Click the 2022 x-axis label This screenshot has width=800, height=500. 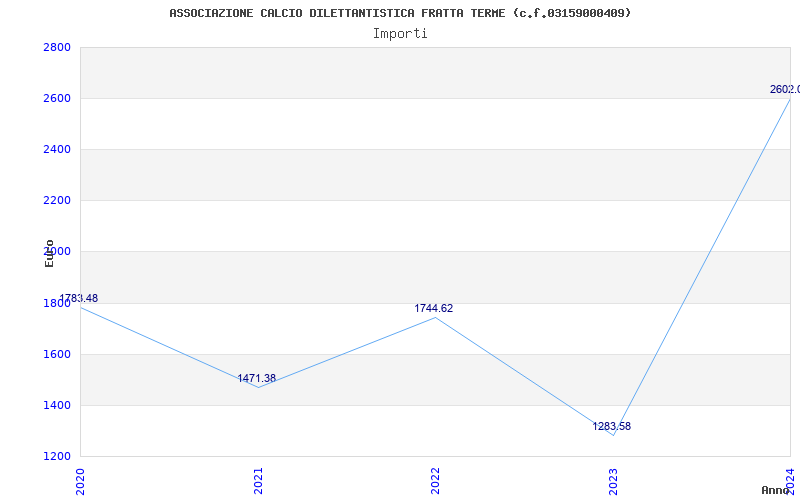click(435, 481)
